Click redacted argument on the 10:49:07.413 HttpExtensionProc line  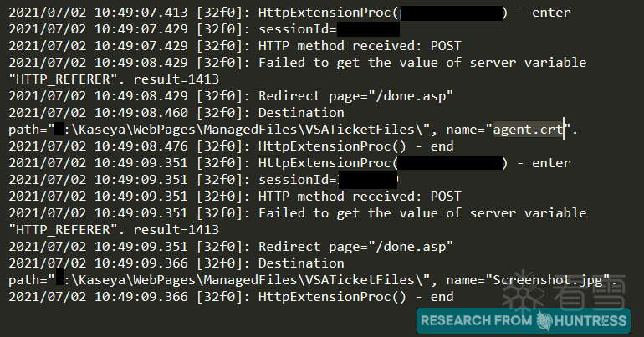point(452,13)
